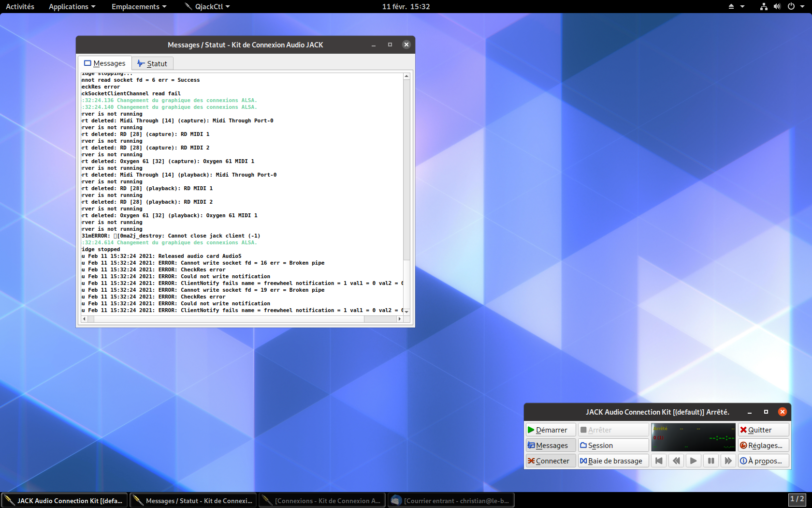Click the transport rewind button
Viewport: 812px width, 508px height.
tap(676, 461)
